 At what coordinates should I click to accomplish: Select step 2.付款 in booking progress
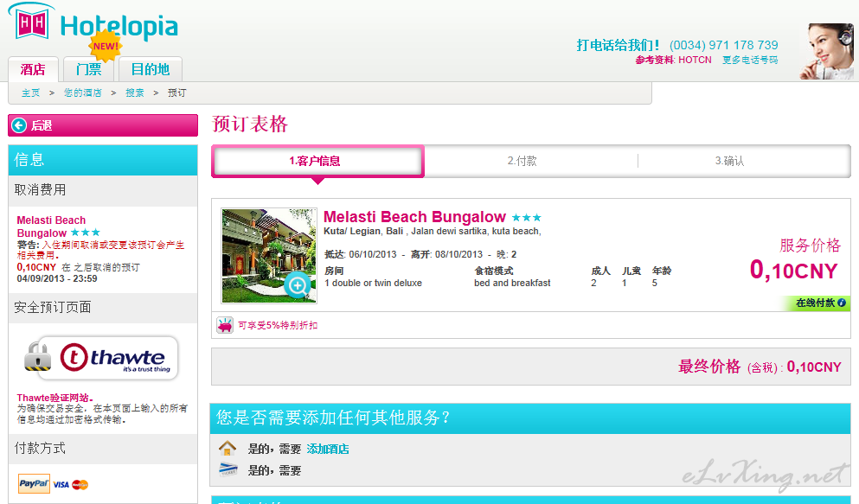(x=522, y=161)
